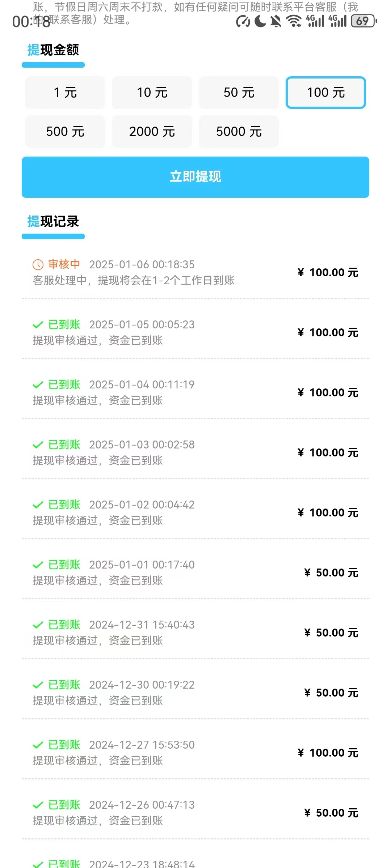Choose the 2000 元 amount option
Viewport: 391px width, 868px height.
coord(152,132)
